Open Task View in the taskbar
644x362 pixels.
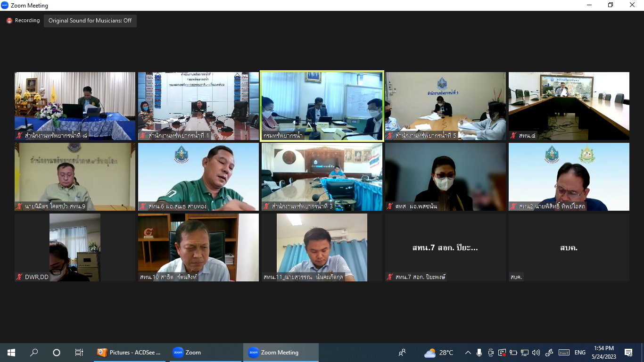click(79, 353)
